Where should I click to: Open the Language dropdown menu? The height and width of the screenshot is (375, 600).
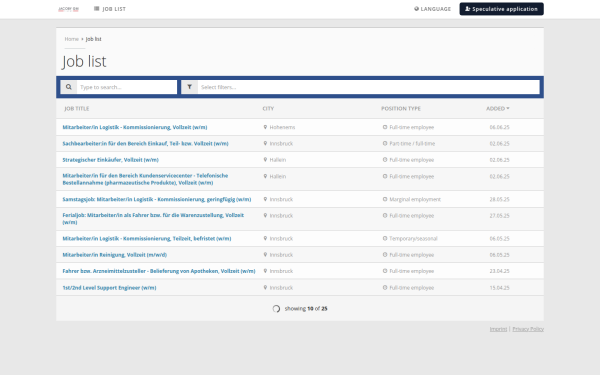click(432, 9)
